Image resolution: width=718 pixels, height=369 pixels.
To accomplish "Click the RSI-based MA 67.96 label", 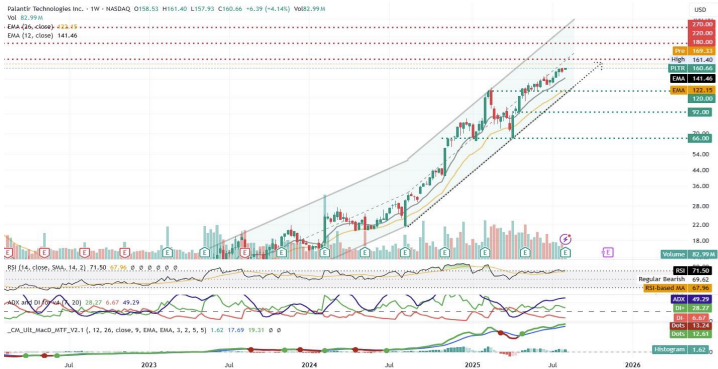I will 679,288.
